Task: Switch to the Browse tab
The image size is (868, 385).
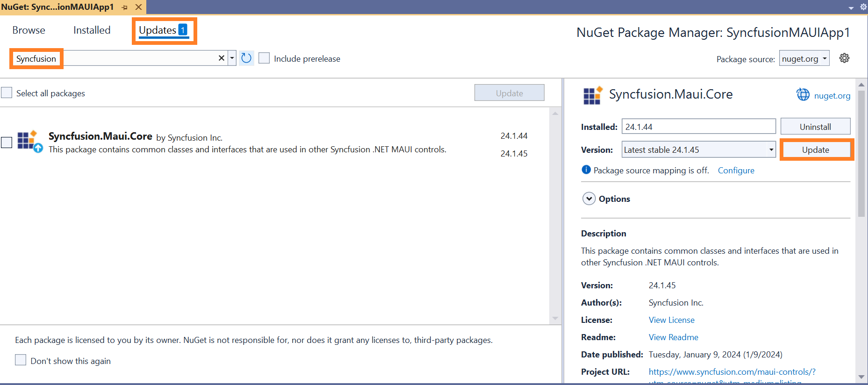Action: [29, 30]
